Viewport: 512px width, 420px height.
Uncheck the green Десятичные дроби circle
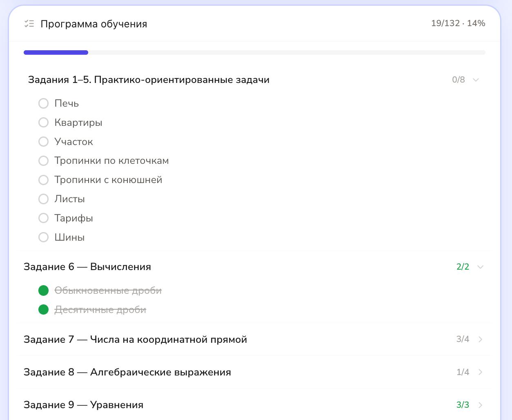tap(43, 310)
